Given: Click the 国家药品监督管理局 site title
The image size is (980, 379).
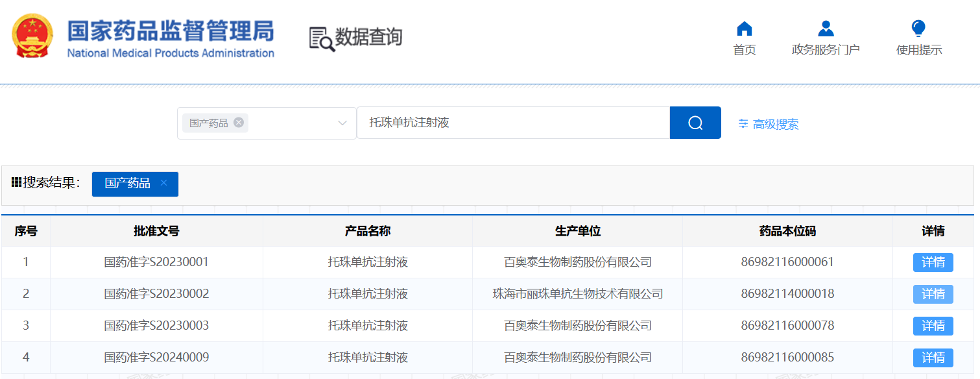Looking at the screenshot, I should pyautogui.click(x=171, y=31).
